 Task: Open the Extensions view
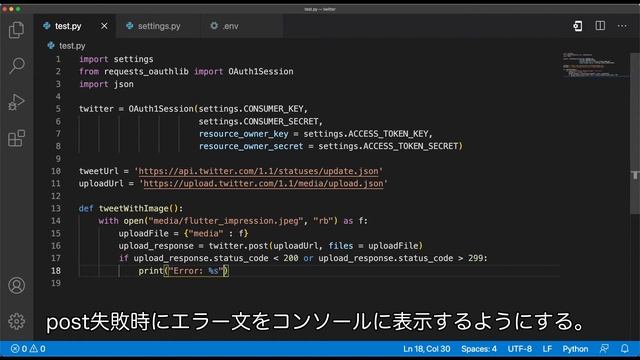pyautogui.click(x=16, y=138)
